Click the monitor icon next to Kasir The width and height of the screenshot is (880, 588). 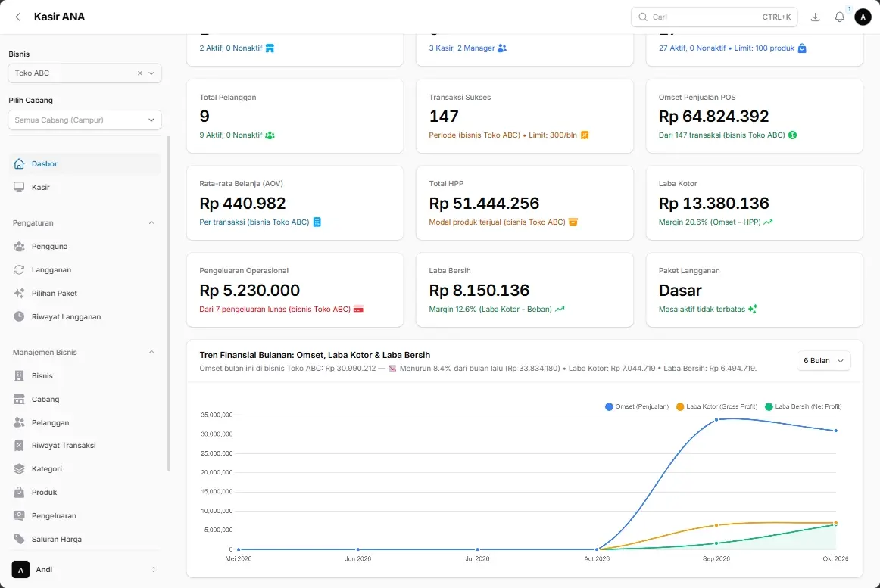(19, 188)
